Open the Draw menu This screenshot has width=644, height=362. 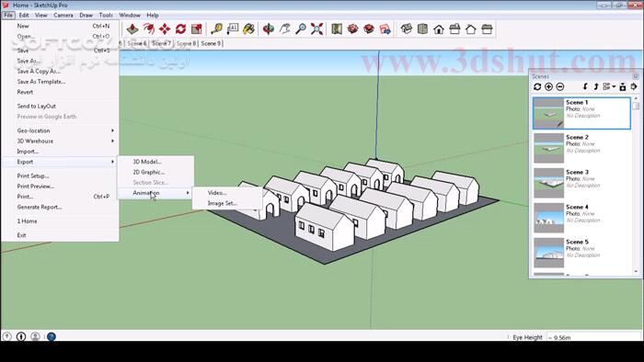pos(86,16)
